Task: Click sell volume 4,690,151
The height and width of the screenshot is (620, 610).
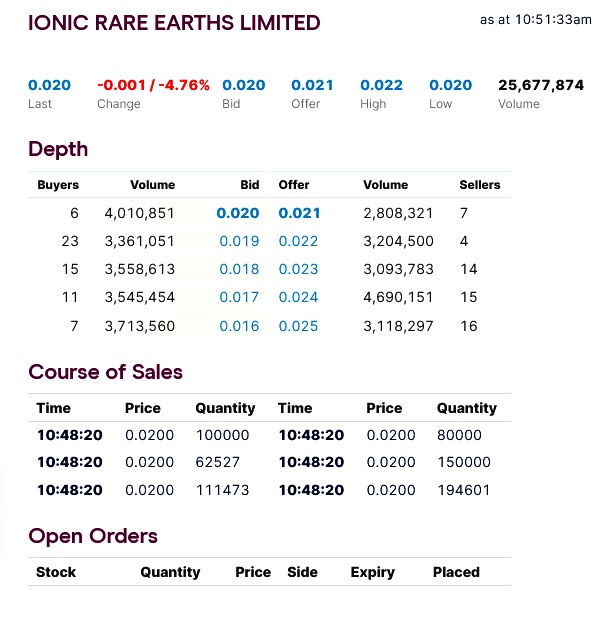Action: click(x=398, y=298)
